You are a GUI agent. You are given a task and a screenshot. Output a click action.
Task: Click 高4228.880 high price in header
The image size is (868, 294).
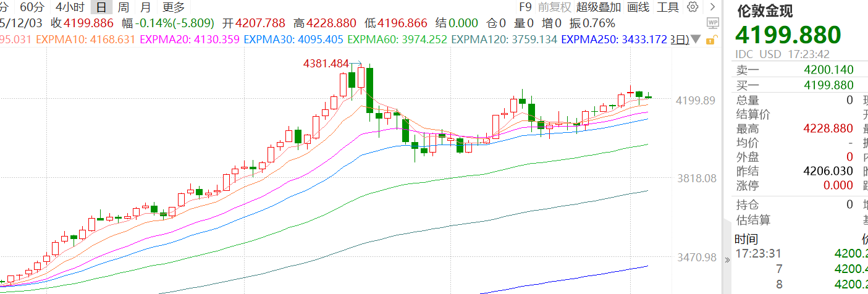[x=325, y=23]
